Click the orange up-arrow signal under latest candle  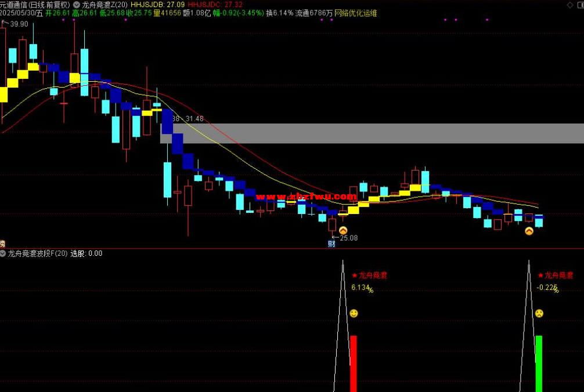529,231
